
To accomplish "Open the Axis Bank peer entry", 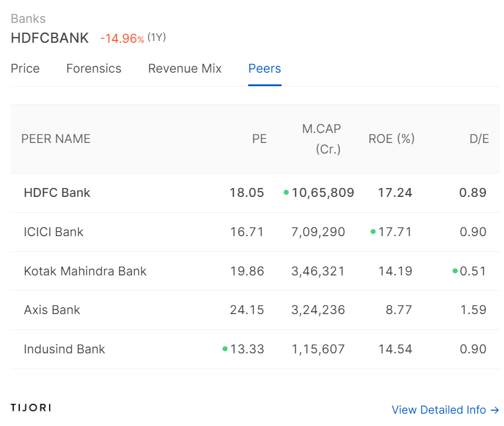I will pos(52,310).
